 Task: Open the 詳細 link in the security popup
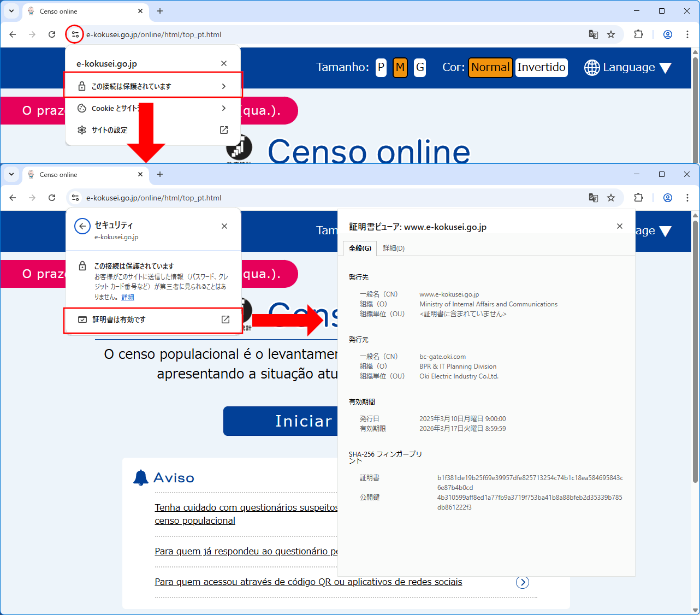(x=128, y=297)
